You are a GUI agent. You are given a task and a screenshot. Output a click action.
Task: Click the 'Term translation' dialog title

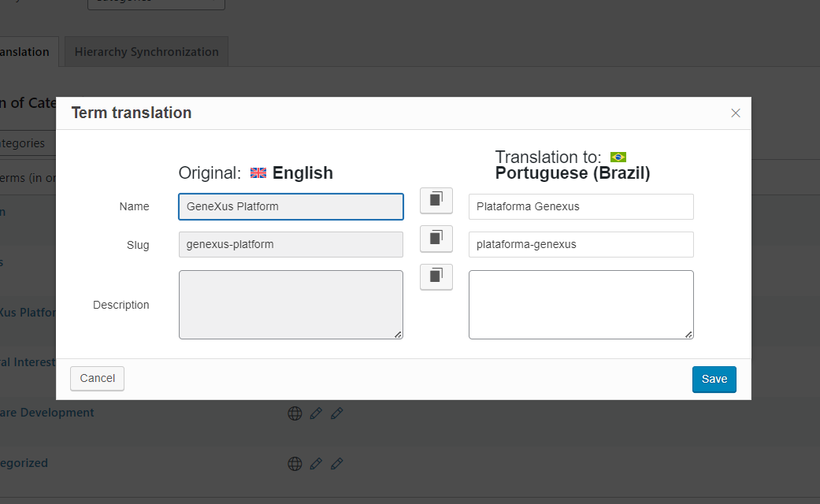pos(132,113)
